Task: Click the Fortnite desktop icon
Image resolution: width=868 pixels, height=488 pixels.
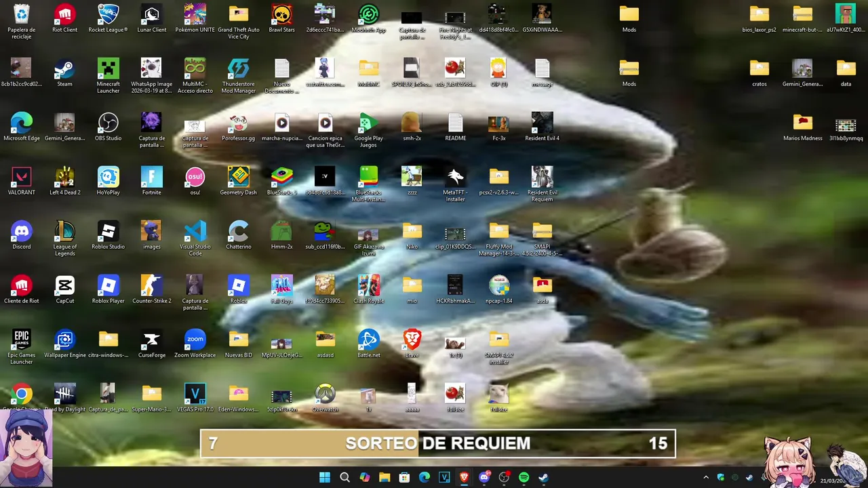Action: 151,181
